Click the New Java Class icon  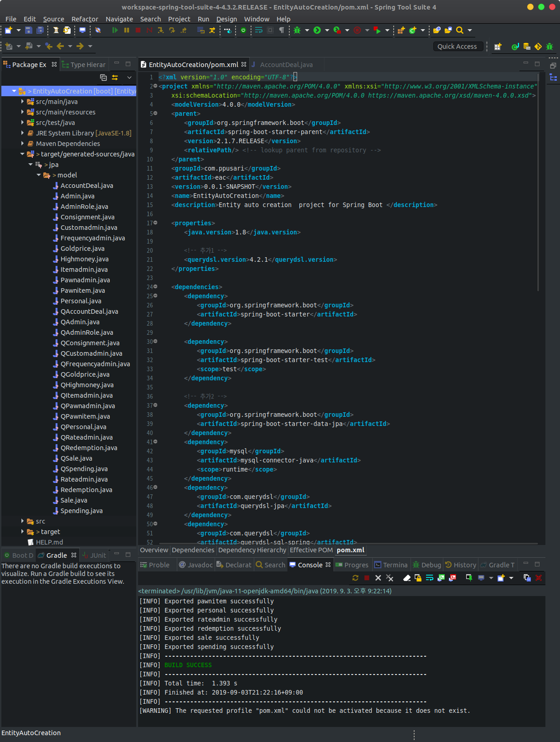(x=412, y=30)
